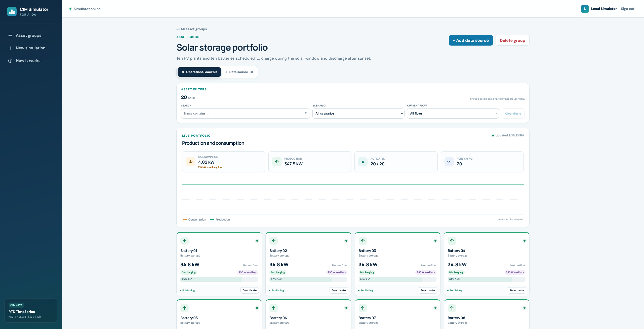644x329 pixels.
Task: Click the 20 / 20 activated value
Action: pos(377,164)
